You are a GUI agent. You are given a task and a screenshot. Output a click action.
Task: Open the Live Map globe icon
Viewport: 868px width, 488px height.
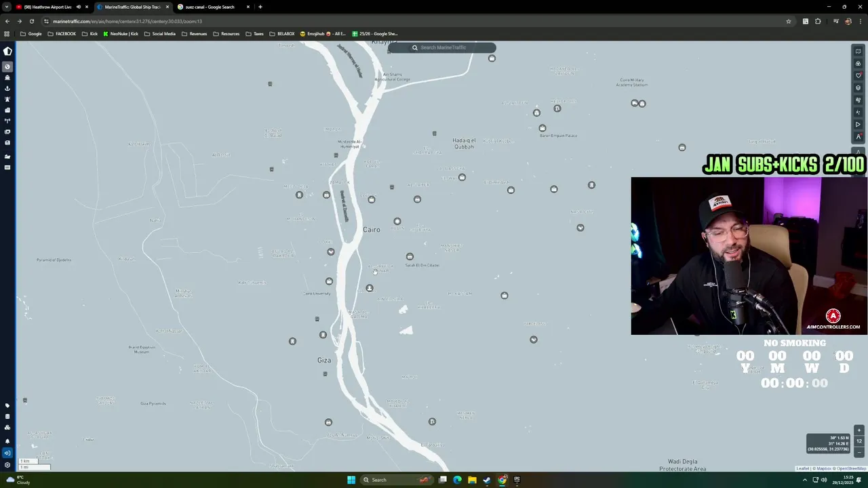click(7, 66)
